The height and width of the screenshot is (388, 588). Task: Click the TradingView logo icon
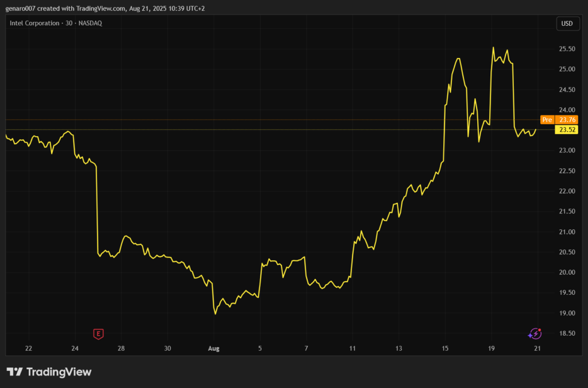[x=14, y=372]
